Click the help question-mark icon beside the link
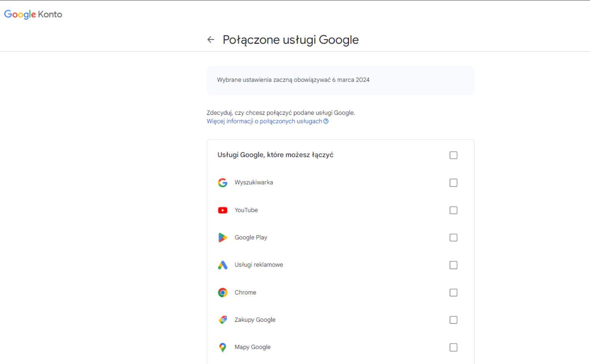The image size is (590, 364). [326, 121]
